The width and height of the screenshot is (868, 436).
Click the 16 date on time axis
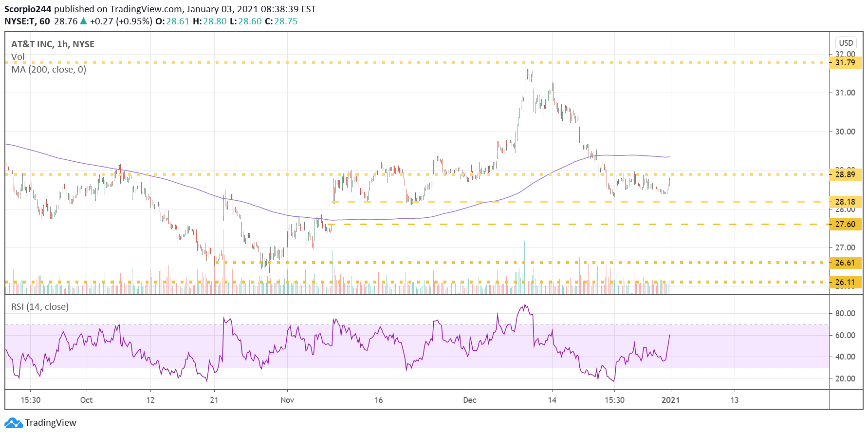379,400
